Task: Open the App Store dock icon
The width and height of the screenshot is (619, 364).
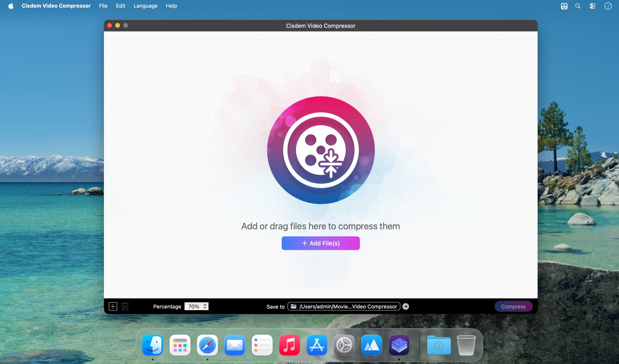Action: click(317, 345)
